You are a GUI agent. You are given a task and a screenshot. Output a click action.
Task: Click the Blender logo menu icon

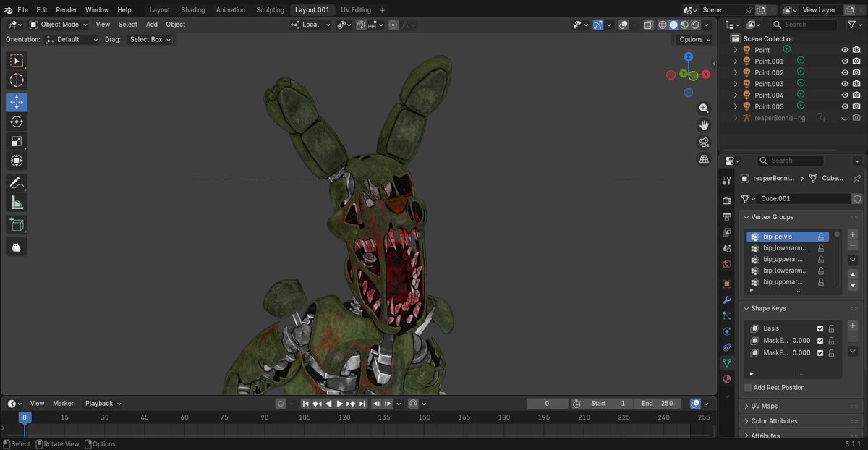[x=7, y=10]
